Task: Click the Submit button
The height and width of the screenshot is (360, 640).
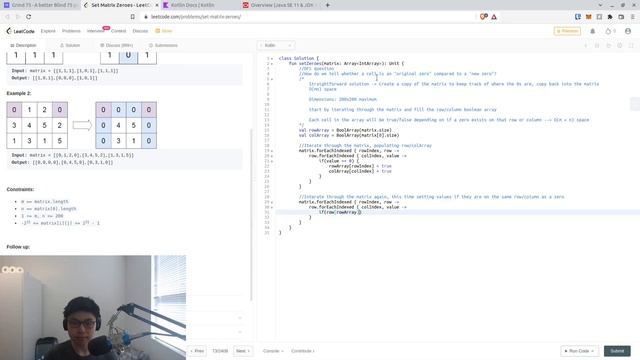Action: pos(617,351)
